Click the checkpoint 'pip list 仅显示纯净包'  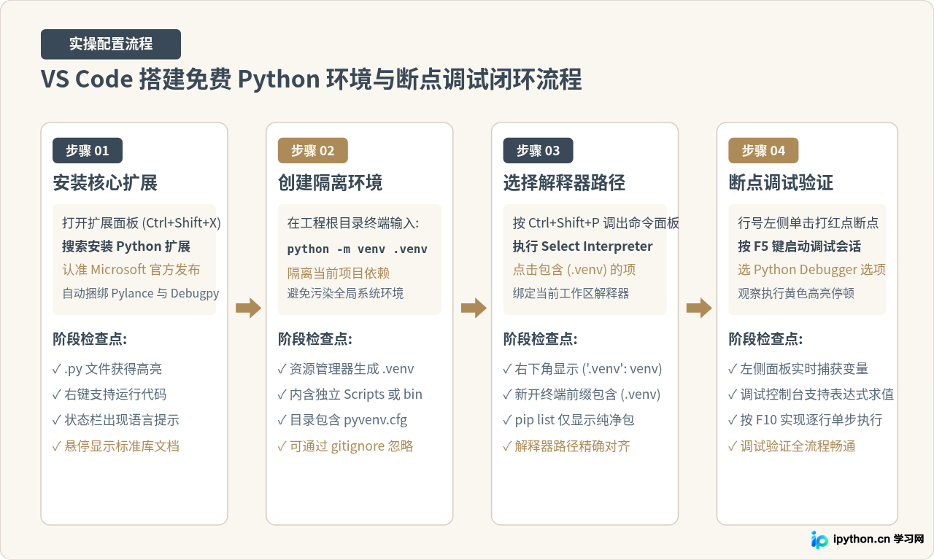(x=569, y=420)
